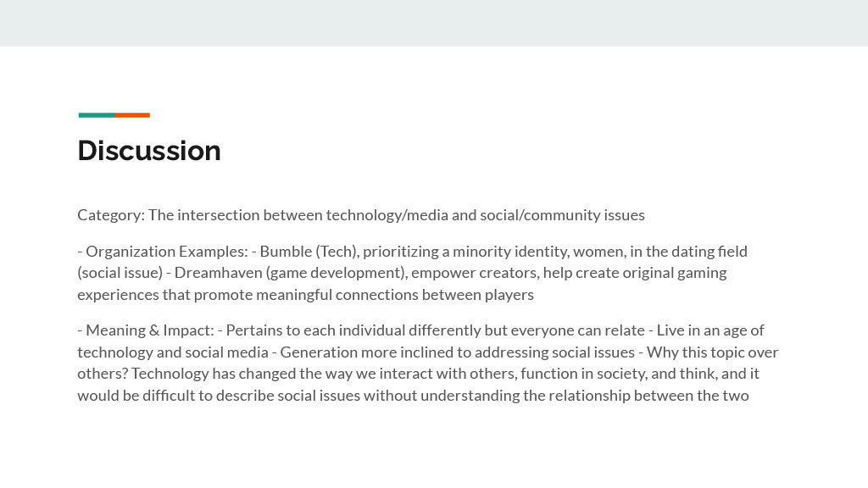This screenshot has height=488, width=868.
Task: Click the Discussion slide title
Action: tap(149, 151)
